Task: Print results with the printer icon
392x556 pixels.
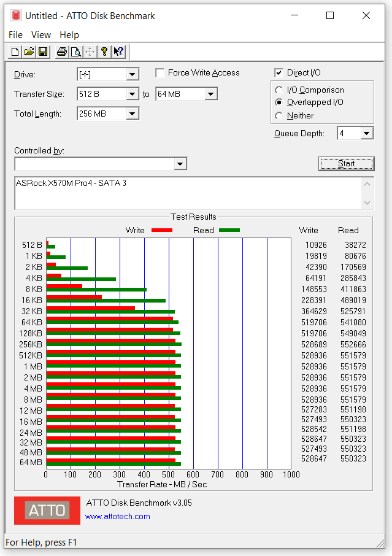Action: click(62, 52)
